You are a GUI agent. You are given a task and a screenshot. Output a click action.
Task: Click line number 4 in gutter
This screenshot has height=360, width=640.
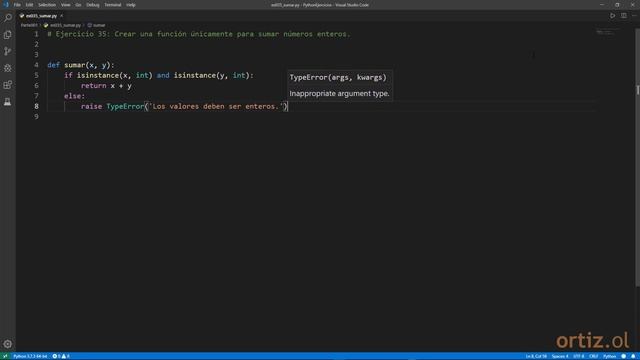(x=36, y=65)
